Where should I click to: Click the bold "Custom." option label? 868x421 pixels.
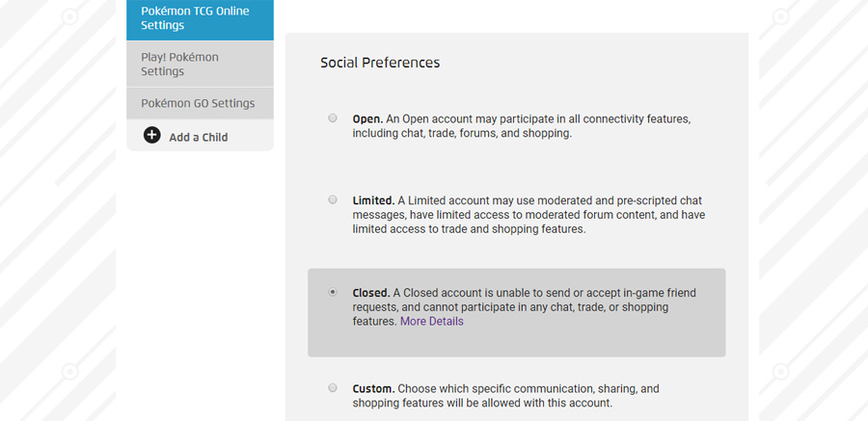tap(373, 389)
